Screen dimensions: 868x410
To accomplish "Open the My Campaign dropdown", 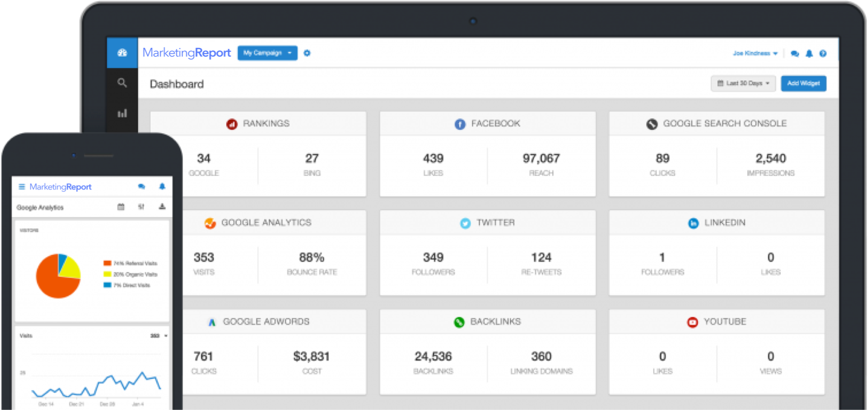I will point(267,53).
